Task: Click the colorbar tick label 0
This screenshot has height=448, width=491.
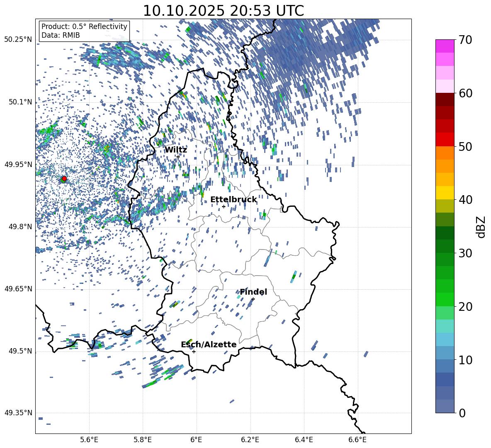Action: (462, 413)
